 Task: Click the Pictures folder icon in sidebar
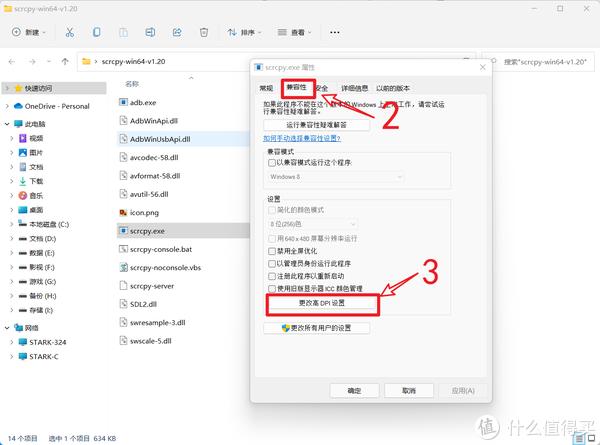[23, 152]
